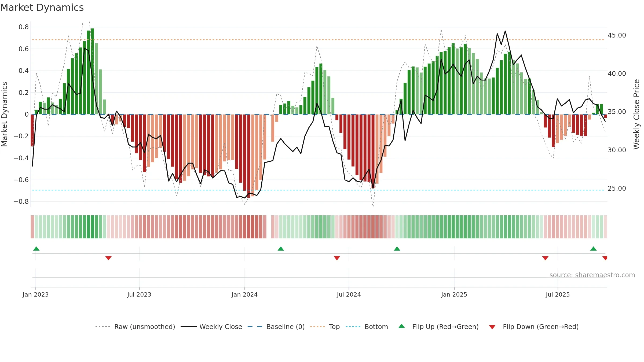
Task: Click the 0.4 left axis tick
Action: coord(24,71)
